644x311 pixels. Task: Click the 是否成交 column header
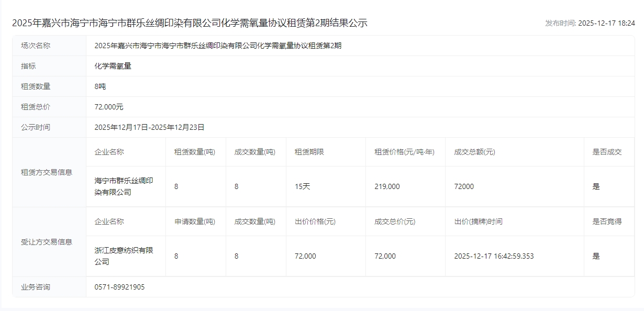tap(607, 152)
